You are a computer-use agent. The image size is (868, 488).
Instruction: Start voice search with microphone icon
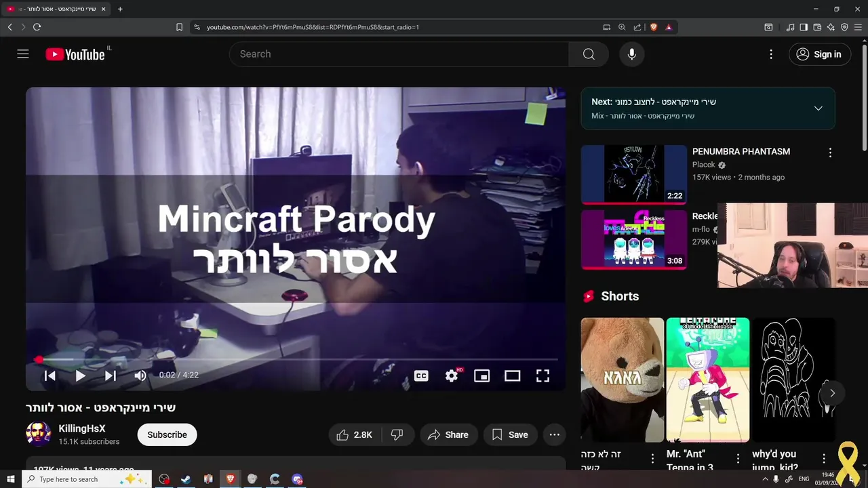click(x=632, y=54)
